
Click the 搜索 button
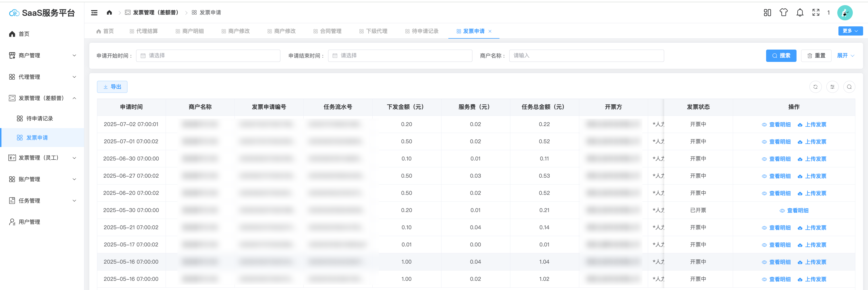tap(781, 56)
